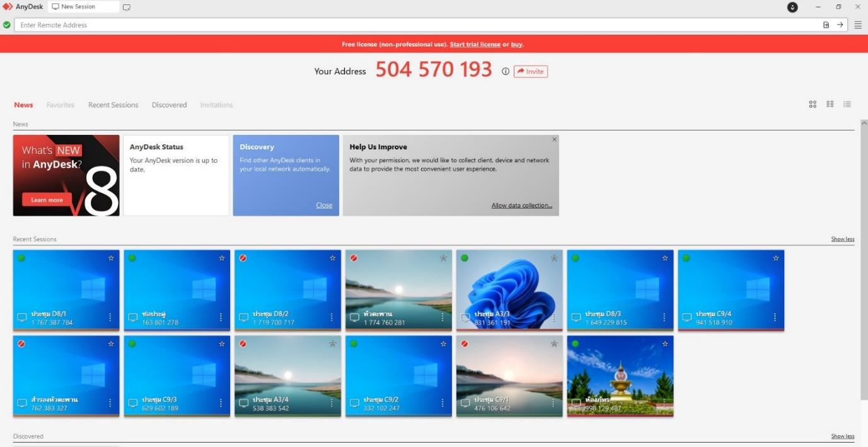Viewport: 868px width, 447px height.
Task: Click Show less for Discovered section
Action: [843, 436]
